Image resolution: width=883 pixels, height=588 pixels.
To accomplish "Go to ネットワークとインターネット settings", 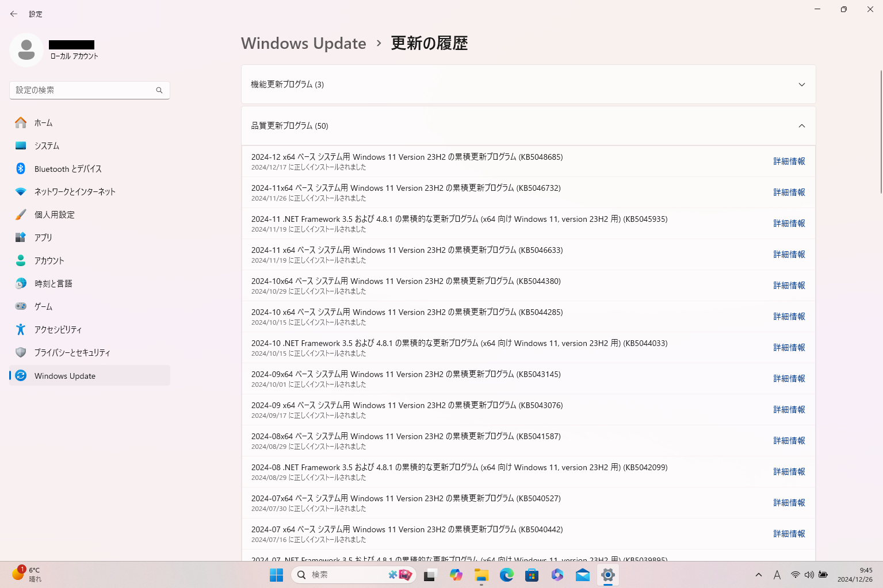I will (74, 192).
